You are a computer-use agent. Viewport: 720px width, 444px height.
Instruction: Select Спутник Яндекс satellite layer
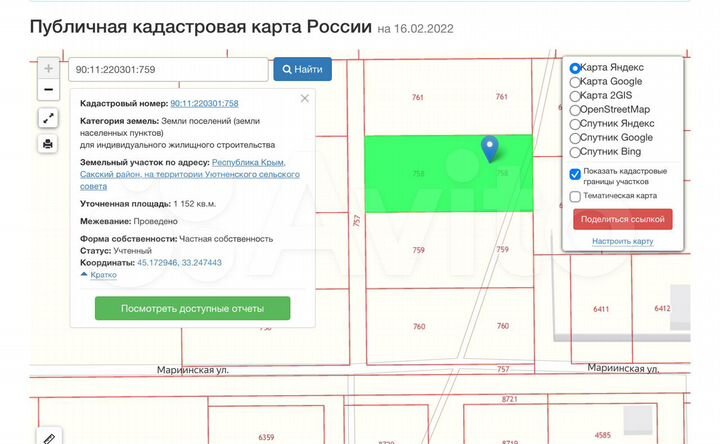(575, 124)
